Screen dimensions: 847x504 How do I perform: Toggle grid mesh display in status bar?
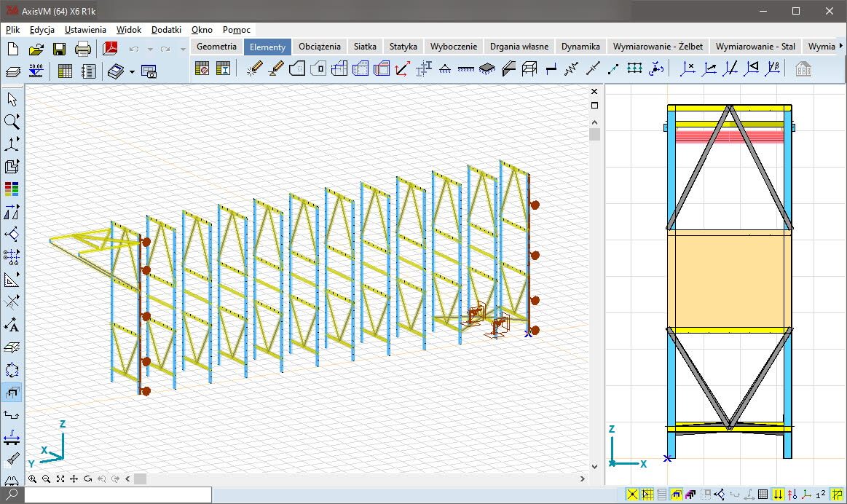tap(763, 495)
